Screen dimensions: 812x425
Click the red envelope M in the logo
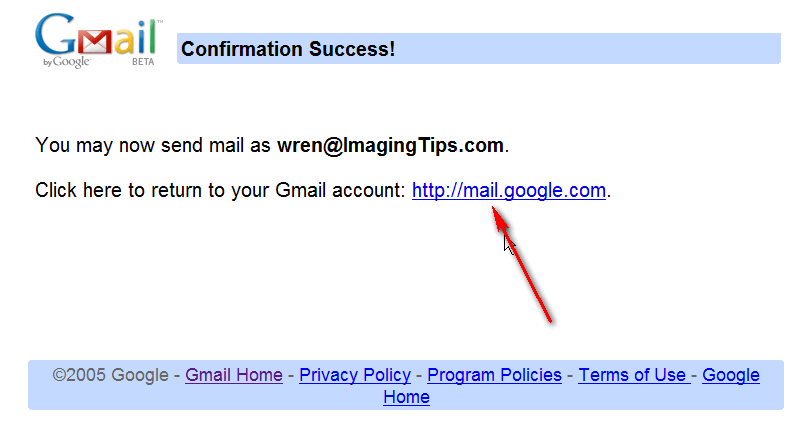[x=95, y=42]
